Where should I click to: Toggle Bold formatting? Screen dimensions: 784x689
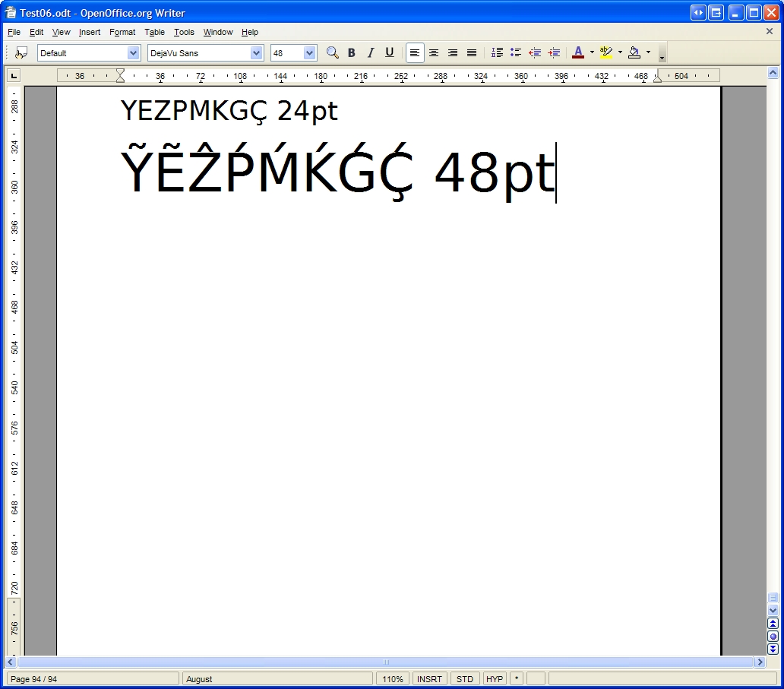point(351,52)
